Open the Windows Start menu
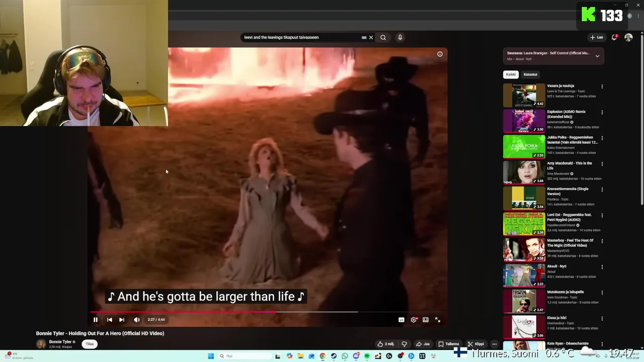Screen dimensions: 644x362 [x=211, y=356]
